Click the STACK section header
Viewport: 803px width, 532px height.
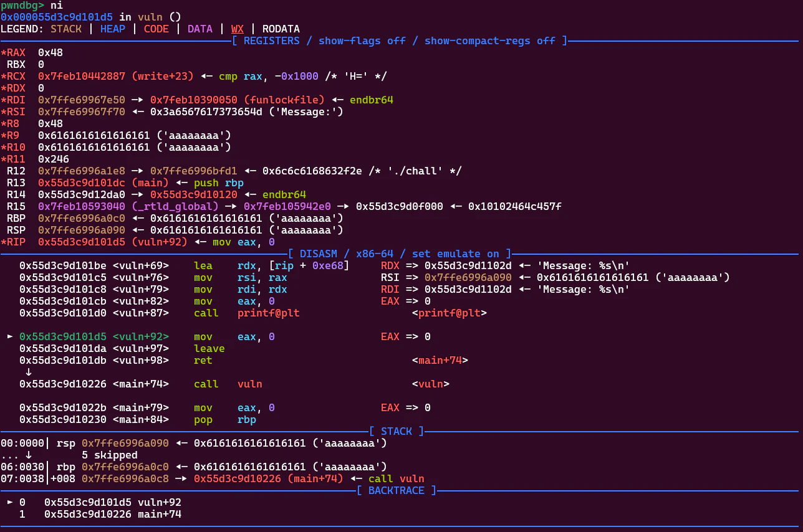point(396,431)
